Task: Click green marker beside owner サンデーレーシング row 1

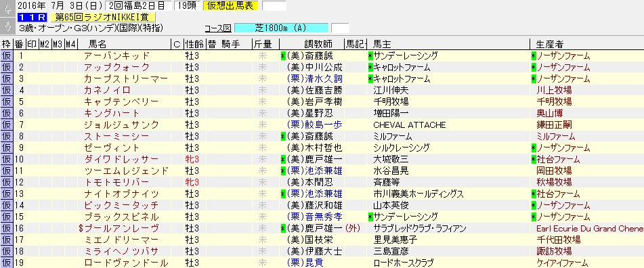Action: 370,55
